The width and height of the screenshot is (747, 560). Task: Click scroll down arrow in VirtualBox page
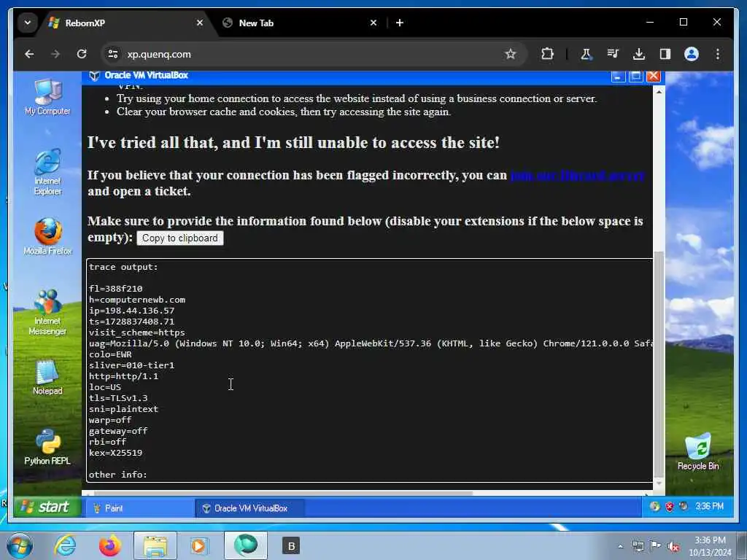pyautogui.click(x=659, y=483)
